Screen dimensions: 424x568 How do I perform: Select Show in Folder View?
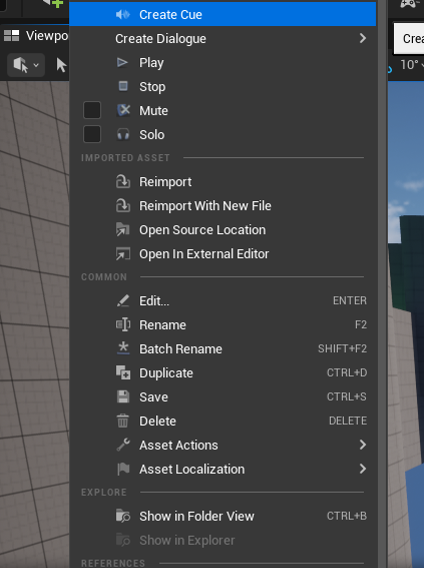click(x=223, y=516)
